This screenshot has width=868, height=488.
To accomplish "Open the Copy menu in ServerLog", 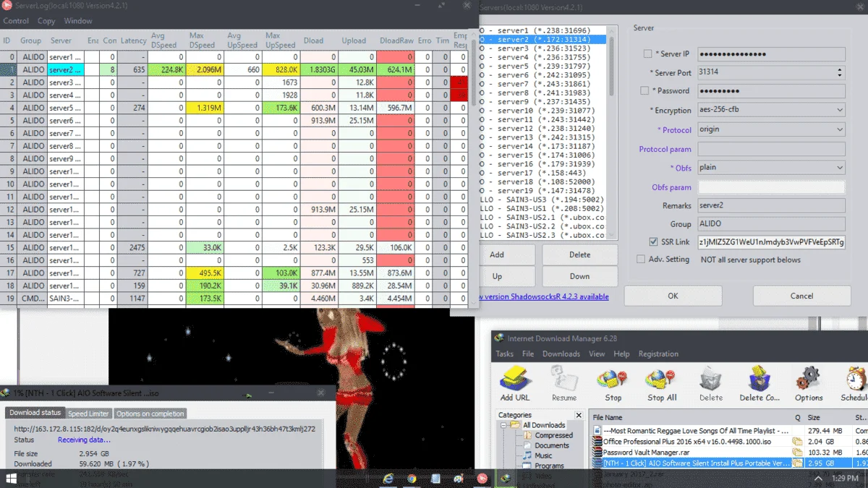I will (46, 21).
